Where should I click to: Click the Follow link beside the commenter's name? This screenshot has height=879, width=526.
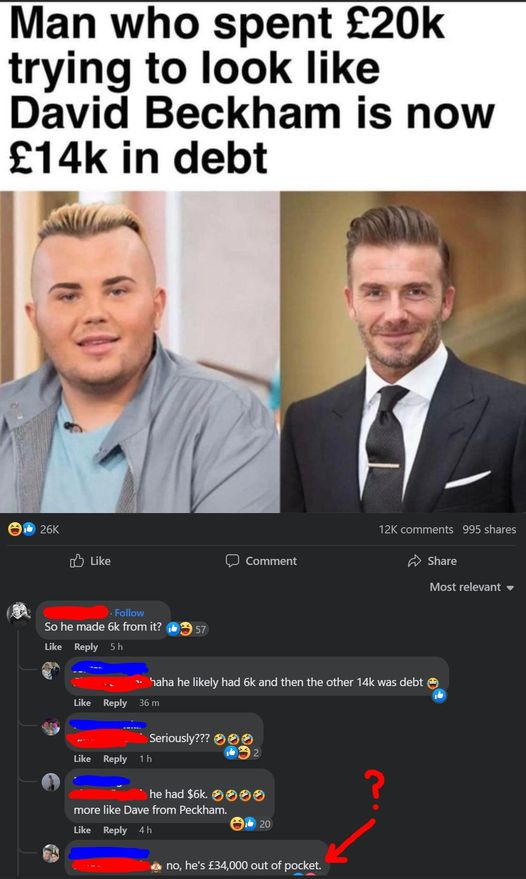pos(129,613)
